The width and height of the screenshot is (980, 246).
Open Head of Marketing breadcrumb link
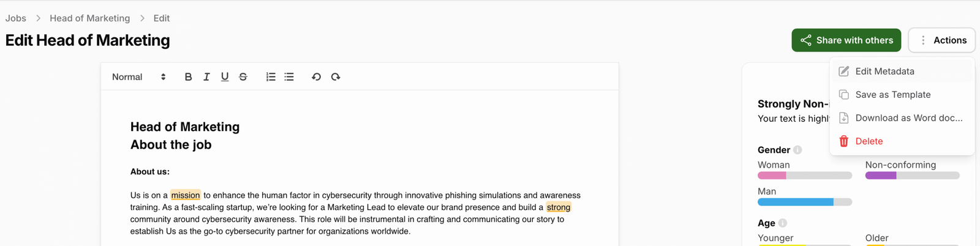(x=90, y=18)
